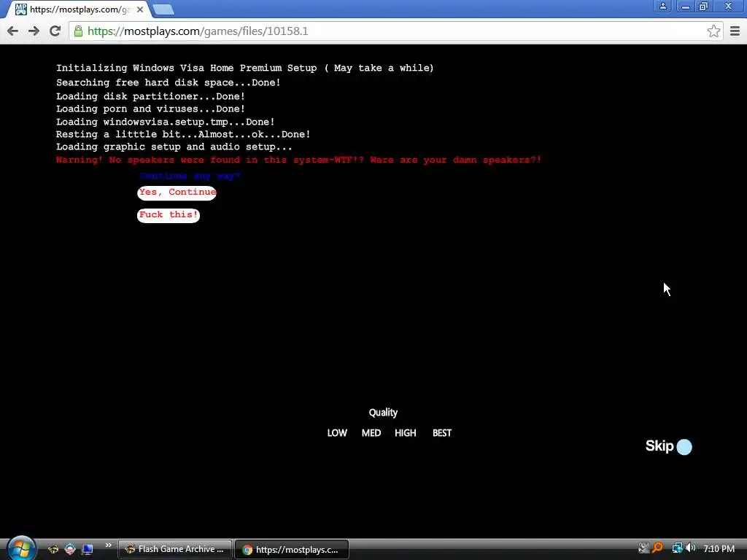Click the red speakers warning text

coord(298,160)
